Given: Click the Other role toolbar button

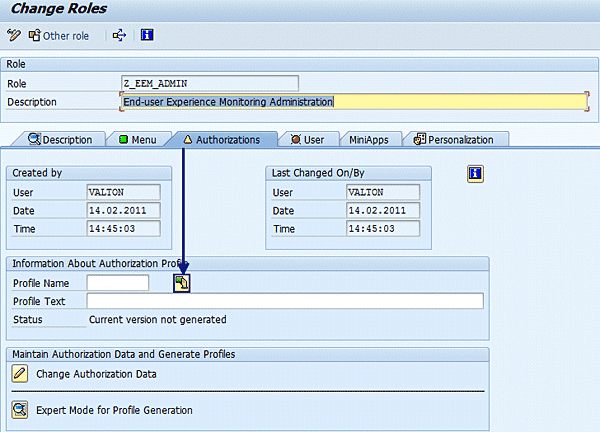Looking at the screenshot, I should pos(60,36).
